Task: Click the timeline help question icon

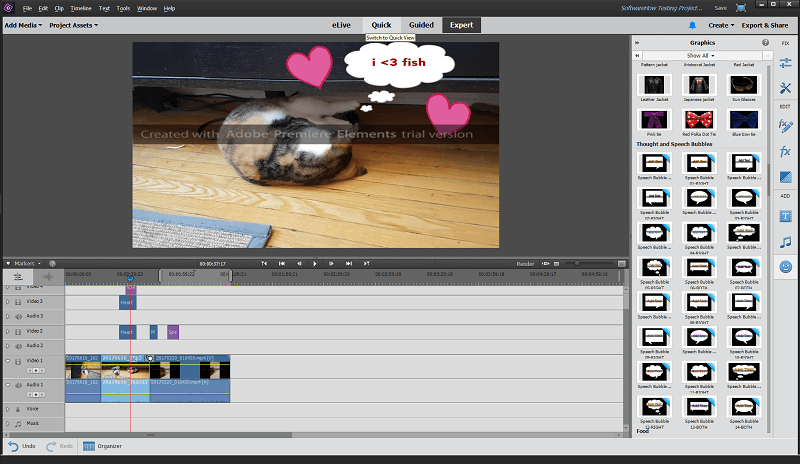Action: pos(52,264)
